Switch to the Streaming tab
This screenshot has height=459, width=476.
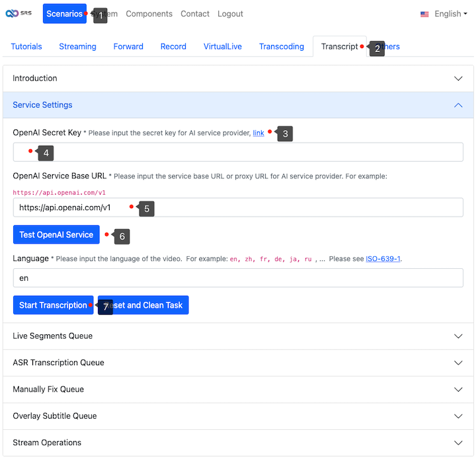[x=77, y=47]
